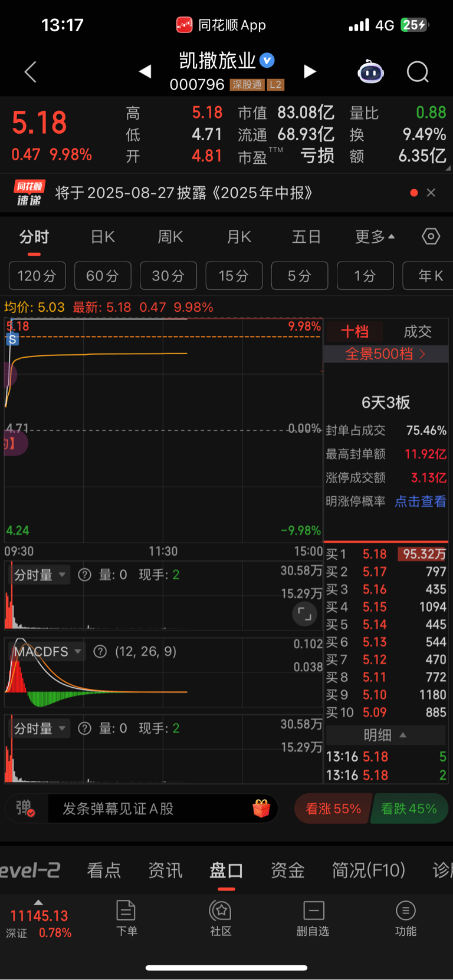Collapse the 明细 trade detail section
Image resolution: width=453 pixels, height=980 pixels.
pos(386,735)
